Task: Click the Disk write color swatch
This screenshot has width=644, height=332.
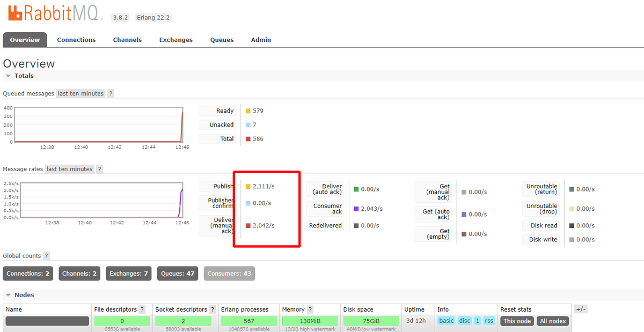Action: click(572, 240)
